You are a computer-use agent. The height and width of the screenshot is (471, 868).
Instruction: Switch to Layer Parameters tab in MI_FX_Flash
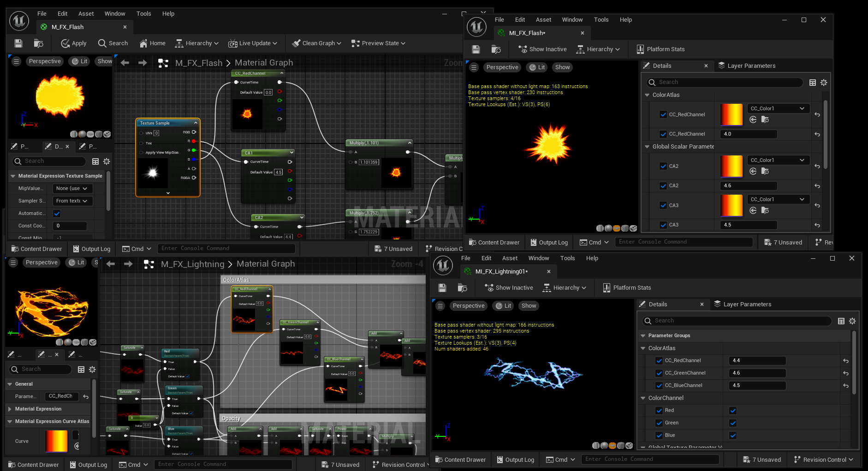coord(747,66)
